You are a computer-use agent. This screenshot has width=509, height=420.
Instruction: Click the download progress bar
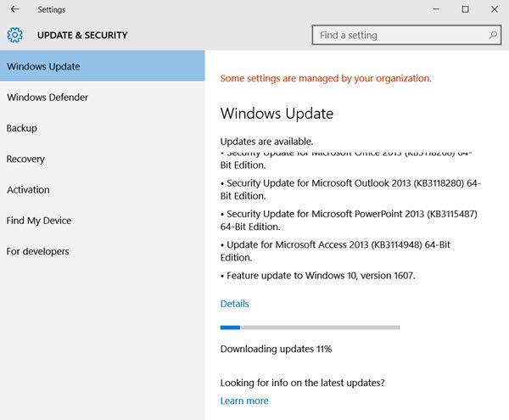click(x=310, y=328)
